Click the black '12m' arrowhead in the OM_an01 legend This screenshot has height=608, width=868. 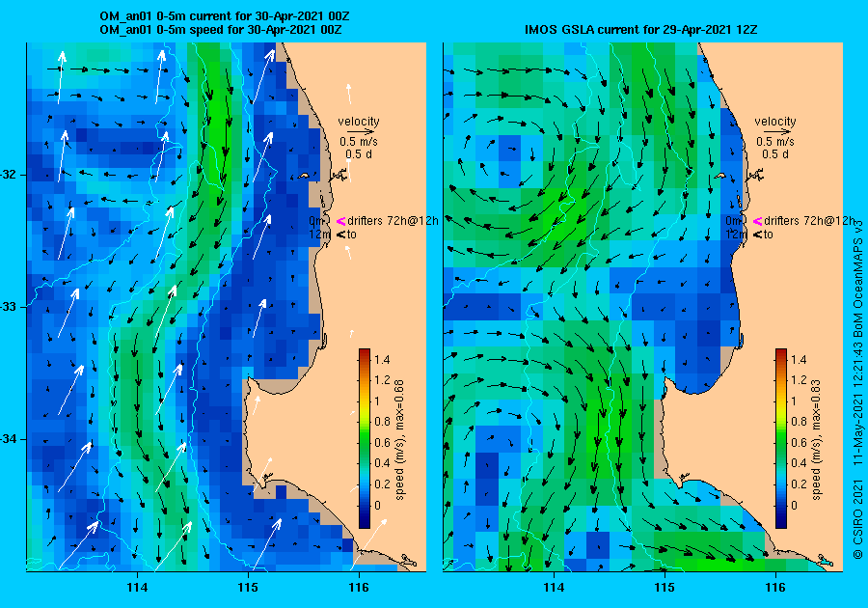(x=341, y=235)
